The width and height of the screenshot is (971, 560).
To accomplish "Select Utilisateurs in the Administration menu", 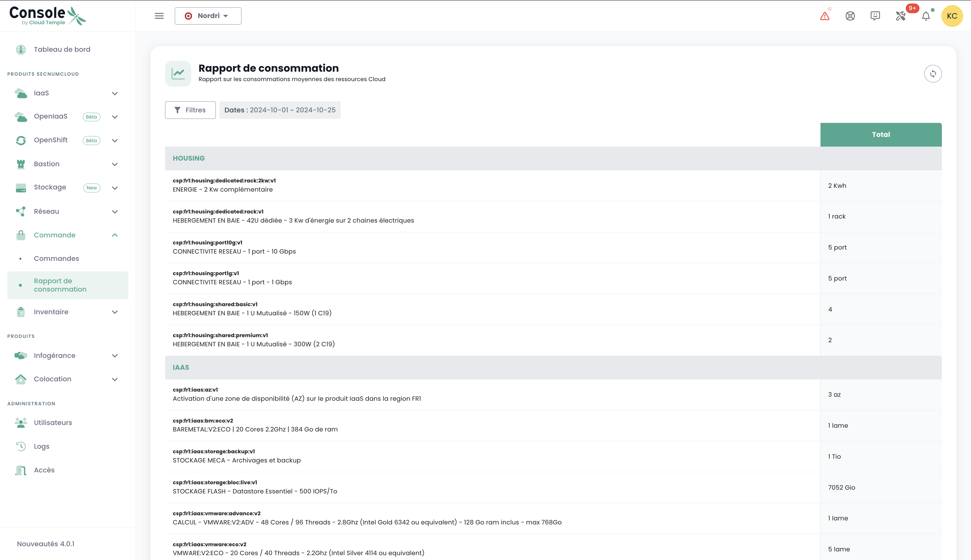I will 53,422.
